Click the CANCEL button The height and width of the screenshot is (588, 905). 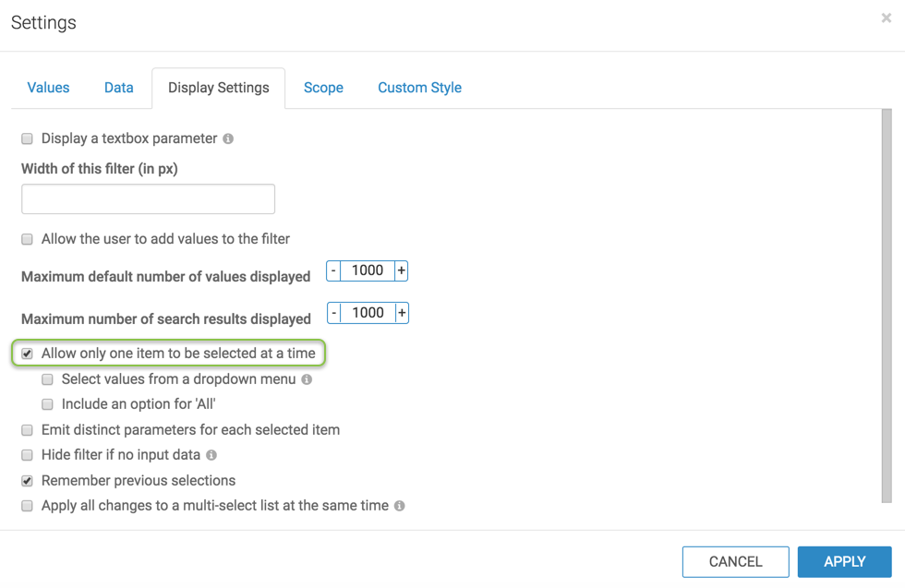pos(735,561)
